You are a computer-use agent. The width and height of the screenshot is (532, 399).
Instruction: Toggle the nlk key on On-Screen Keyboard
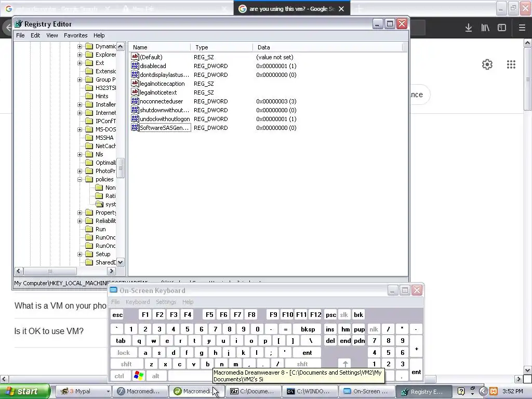pos(374,329)
